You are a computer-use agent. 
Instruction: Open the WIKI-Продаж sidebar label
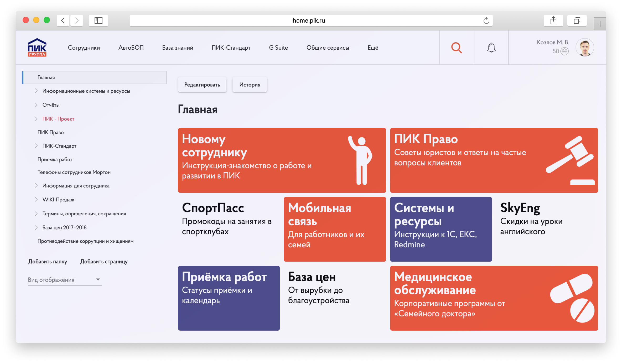click(58, 200)
